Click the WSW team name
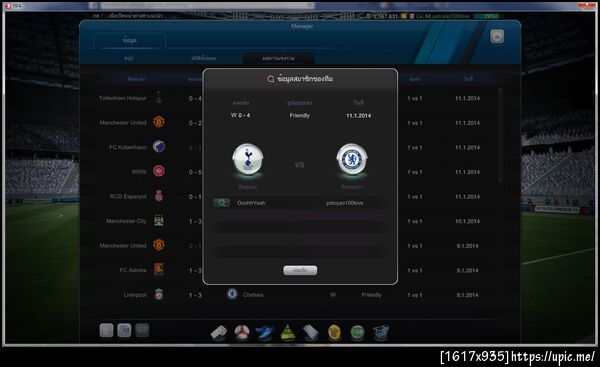 click(139, 172)
